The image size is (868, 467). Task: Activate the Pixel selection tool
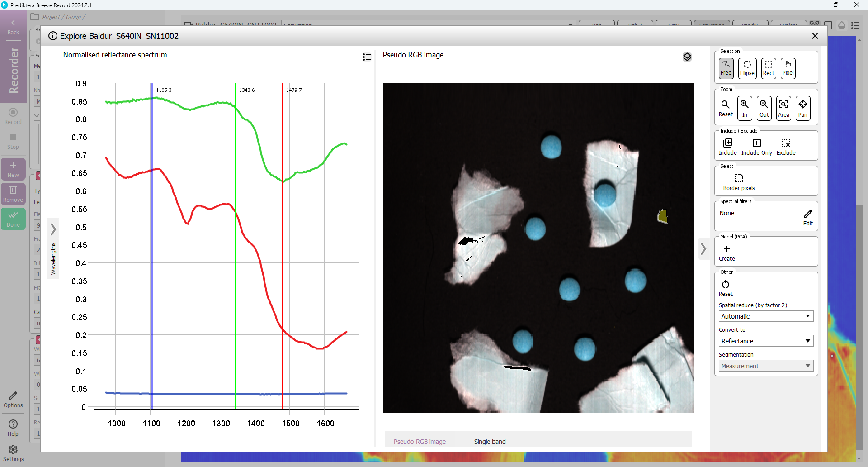pos(788,68)
